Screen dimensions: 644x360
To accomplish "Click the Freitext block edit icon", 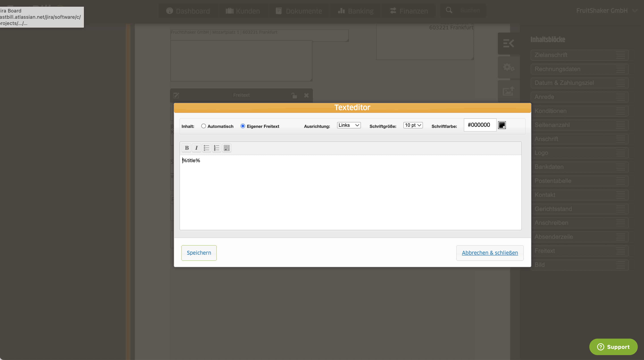I will 176,95.
